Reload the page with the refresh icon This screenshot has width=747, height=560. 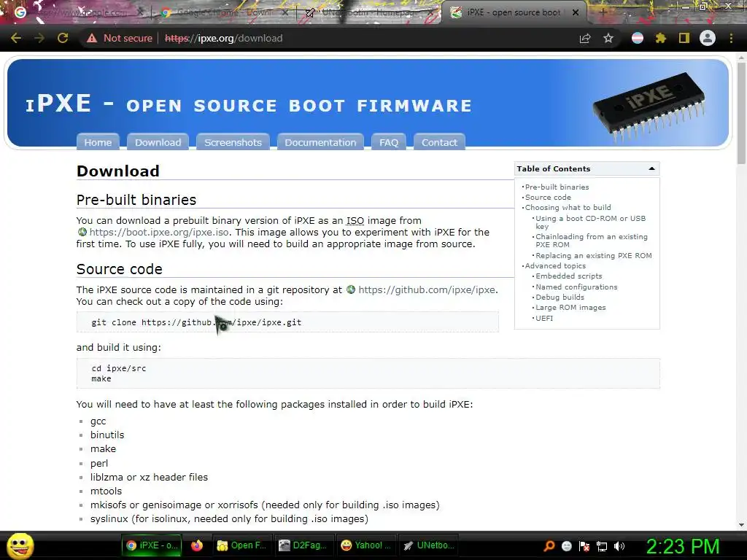point(63,38)
